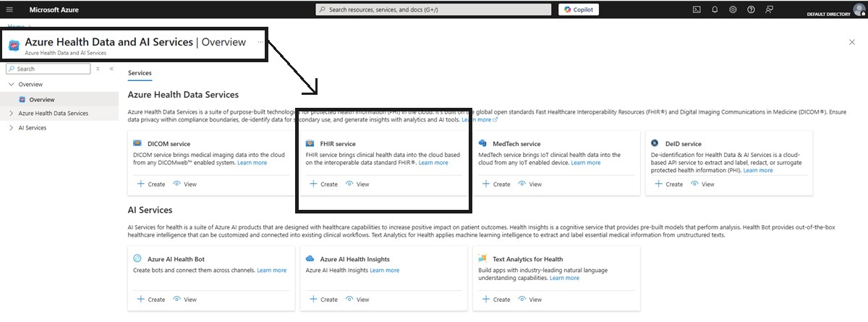Open Cloud Shell from the top bar
Screen dimensions: 868x322
(697, 9)
